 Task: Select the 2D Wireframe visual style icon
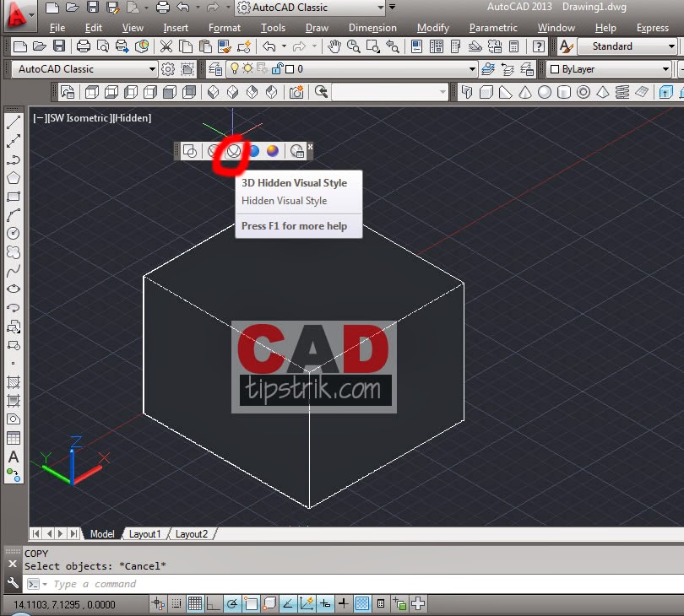click(191, 151)
